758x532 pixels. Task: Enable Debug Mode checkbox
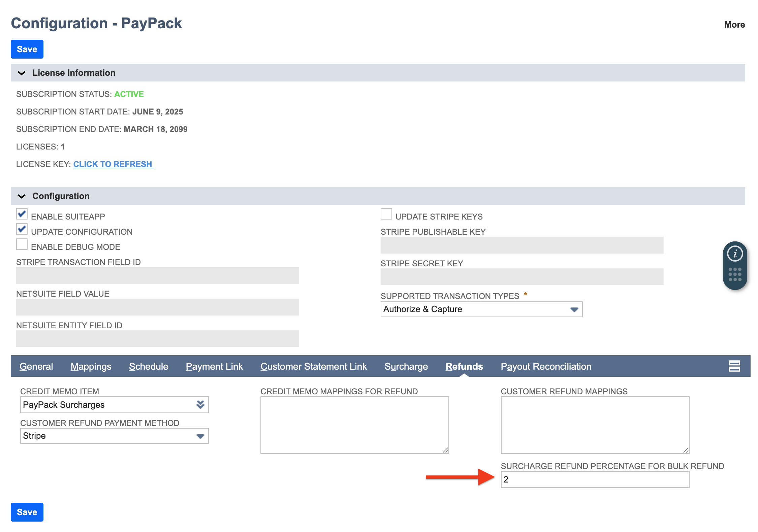[x=22, y=244]
